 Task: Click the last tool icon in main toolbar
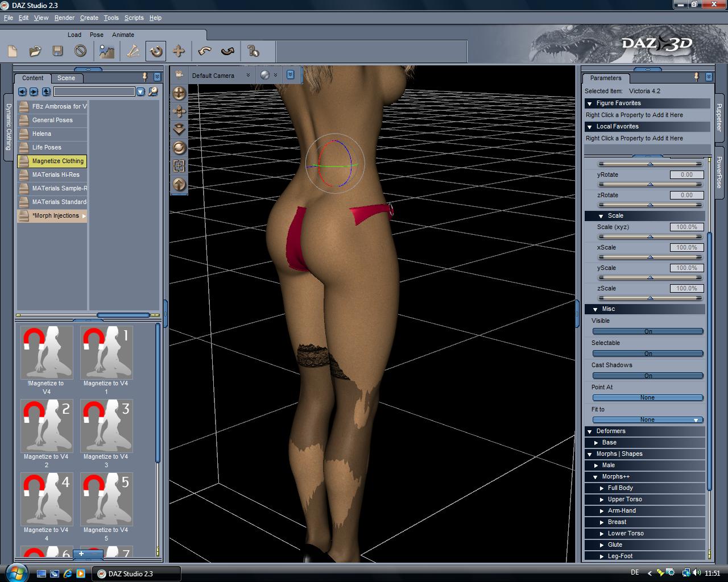point(254,52)
